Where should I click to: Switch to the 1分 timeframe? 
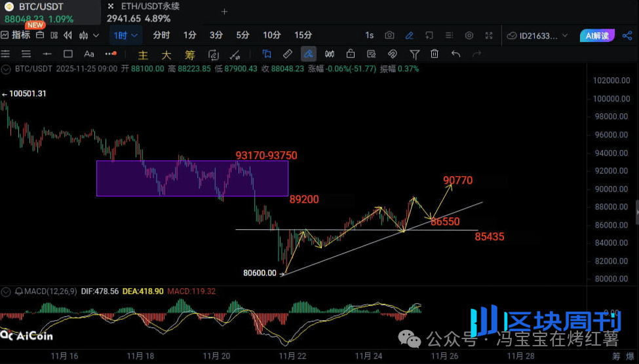190,35
